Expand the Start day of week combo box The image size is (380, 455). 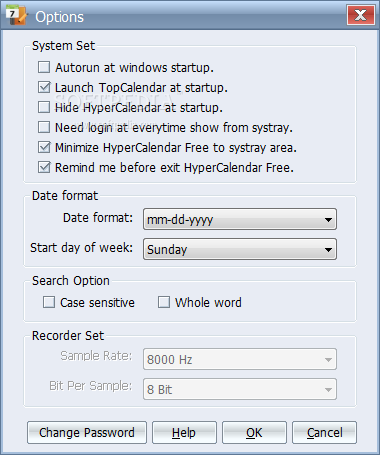240,249
